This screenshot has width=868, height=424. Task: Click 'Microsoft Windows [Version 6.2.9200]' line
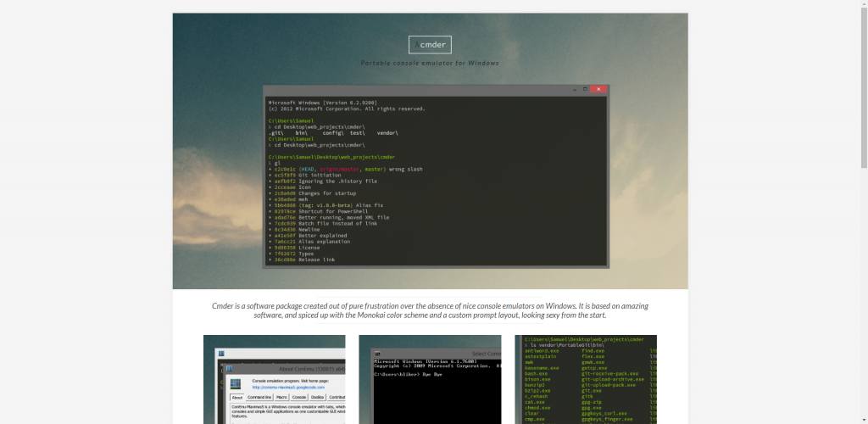tap(323, 103)
